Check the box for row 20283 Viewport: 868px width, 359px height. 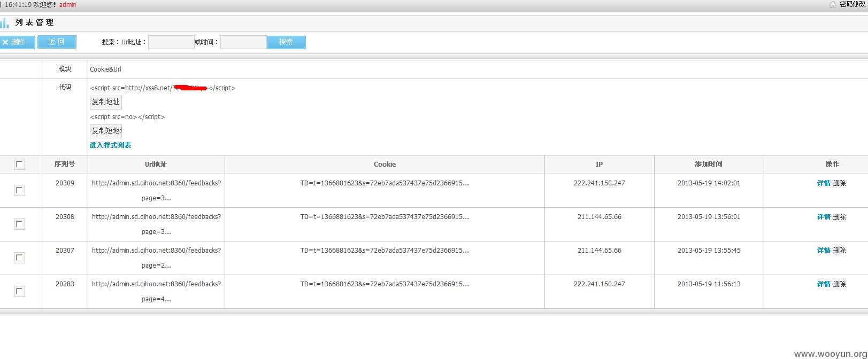(x=20, y=292)
